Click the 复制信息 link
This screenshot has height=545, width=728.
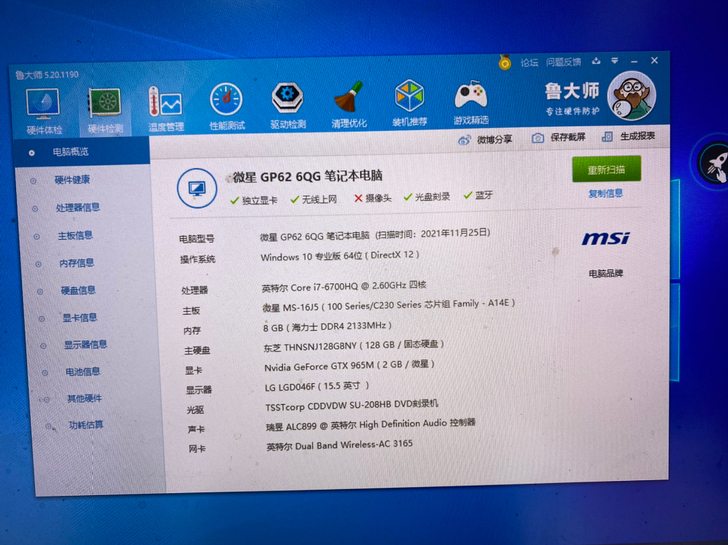tap(605, 193)
